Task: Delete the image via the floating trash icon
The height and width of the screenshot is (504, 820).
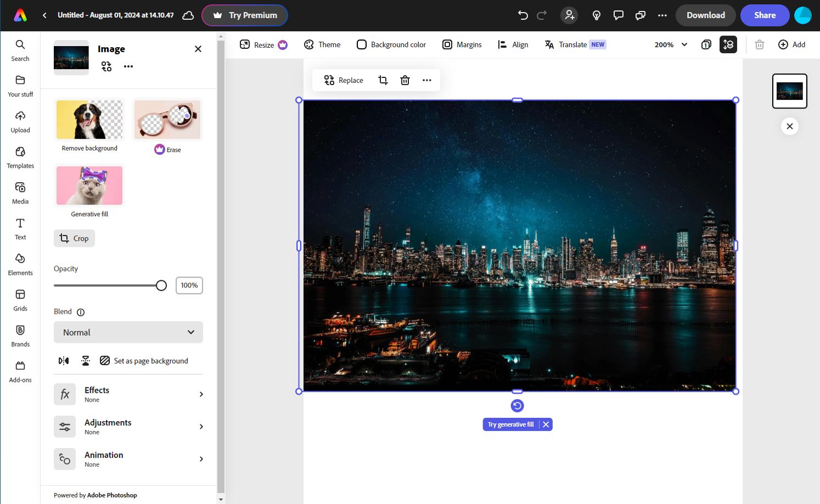Action: pos(405,80)
